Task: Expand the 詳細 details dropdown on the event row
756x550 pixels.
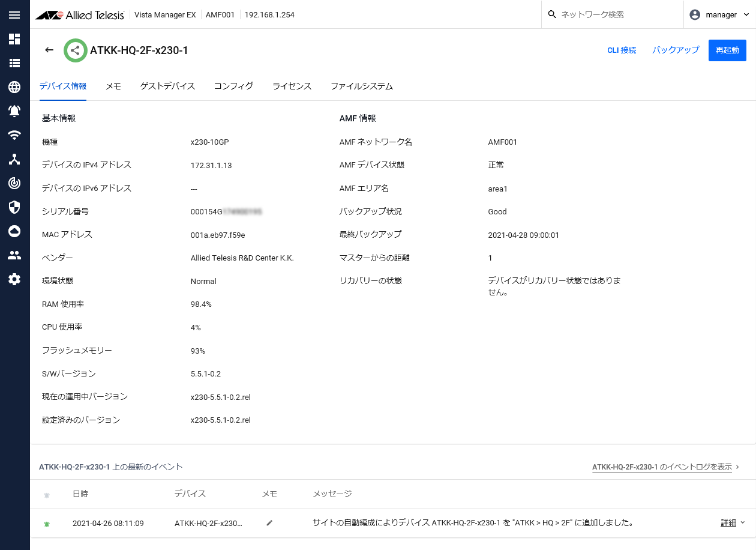Action: (728, 523)
